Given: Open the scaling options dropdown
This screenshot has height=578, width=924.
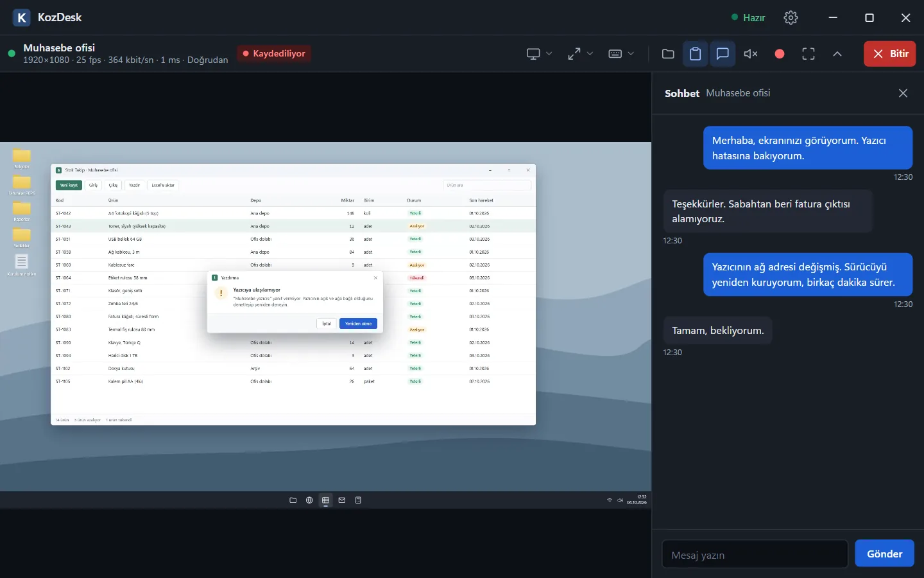Looking at the screenshot, I should tap(580, 54).
